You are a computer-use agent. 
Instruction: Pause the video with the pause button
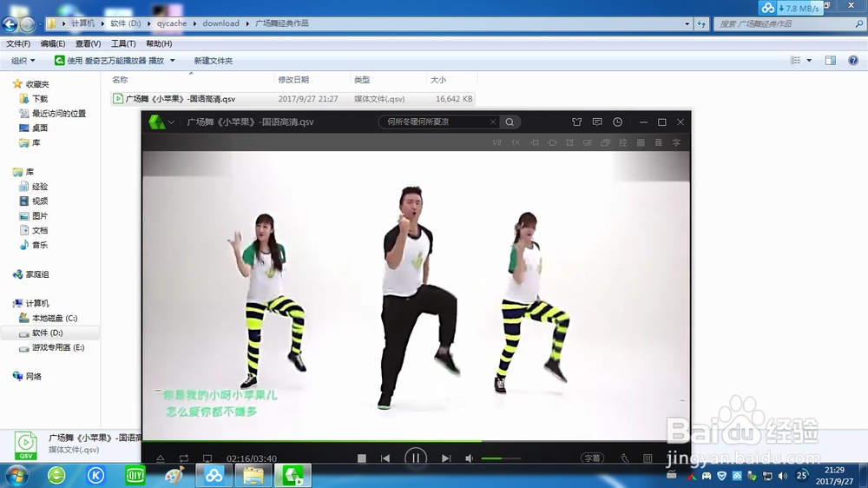click(415, 458)
